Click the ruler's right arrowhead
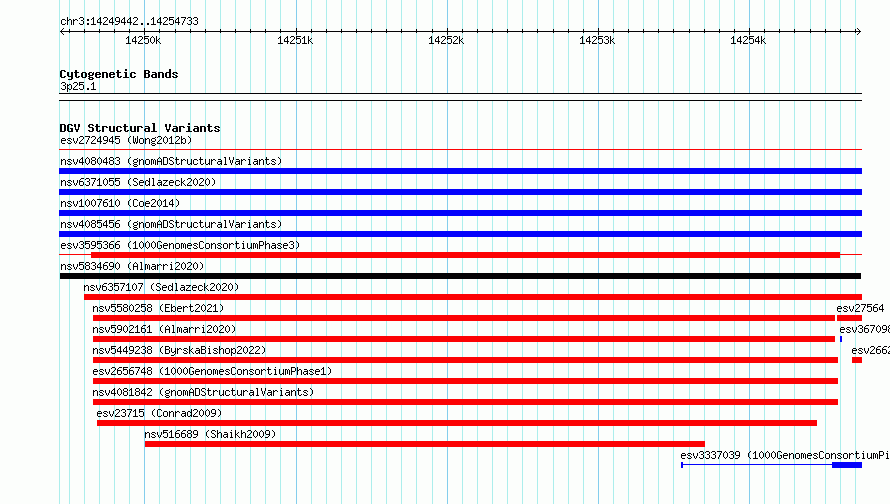 [x=858, y=31]
